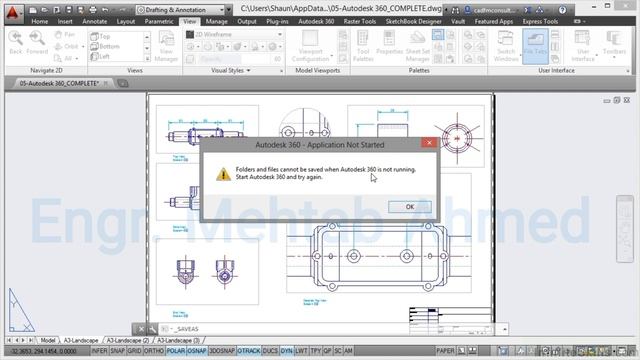Click the new drawing tab button

[x=123, y=84]
